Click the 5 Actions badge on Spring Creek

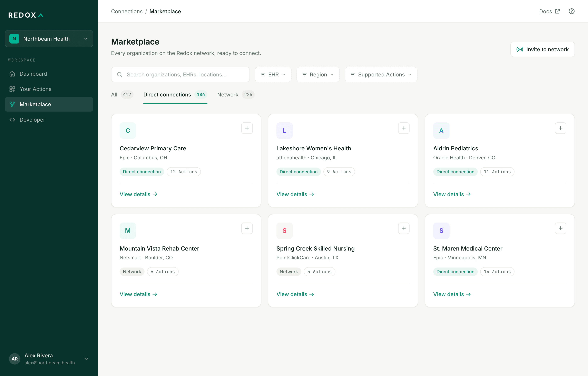click(x=319, y=272)
